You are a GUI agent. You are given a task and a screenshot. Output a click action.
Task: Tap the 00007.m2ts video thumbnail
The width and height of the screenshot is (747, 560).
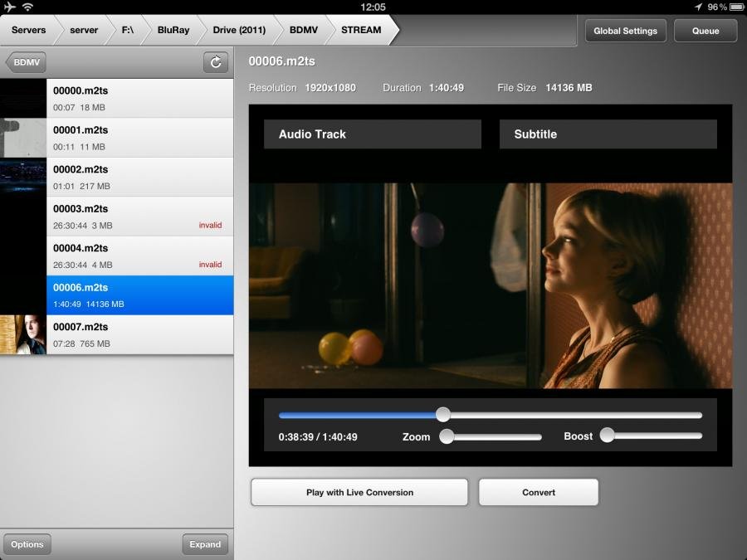click(23, 335)
